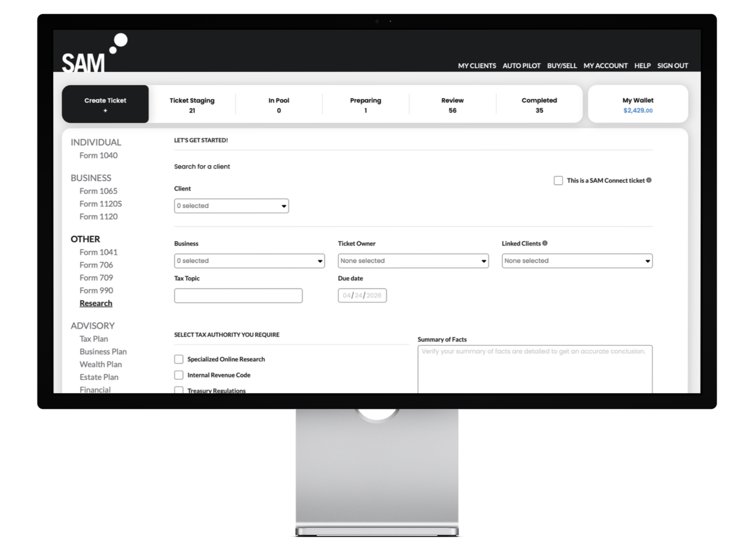Select Form 706
The width and height of the screenshot is (756, 550).
(x=96, y=265)
